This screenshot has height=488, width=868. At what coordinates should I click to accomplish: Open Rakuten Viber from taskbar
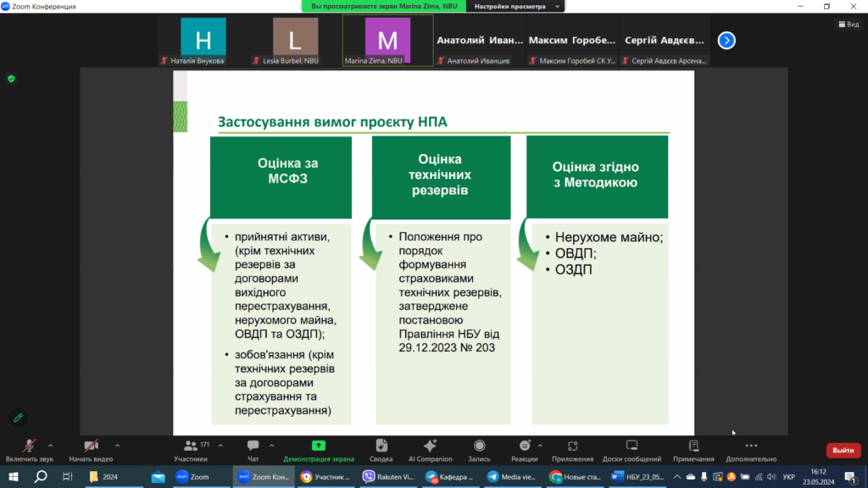[x=388, y=476]
